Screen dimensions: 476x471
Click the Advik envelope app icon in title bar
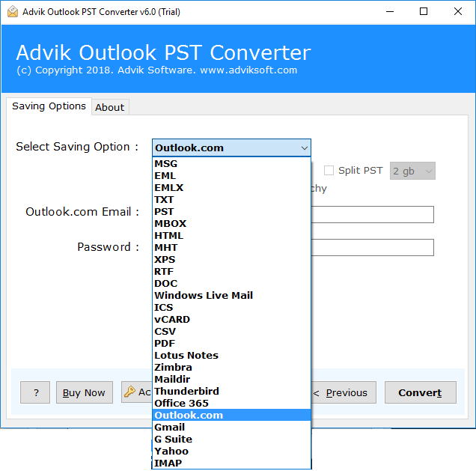point(13,11)
